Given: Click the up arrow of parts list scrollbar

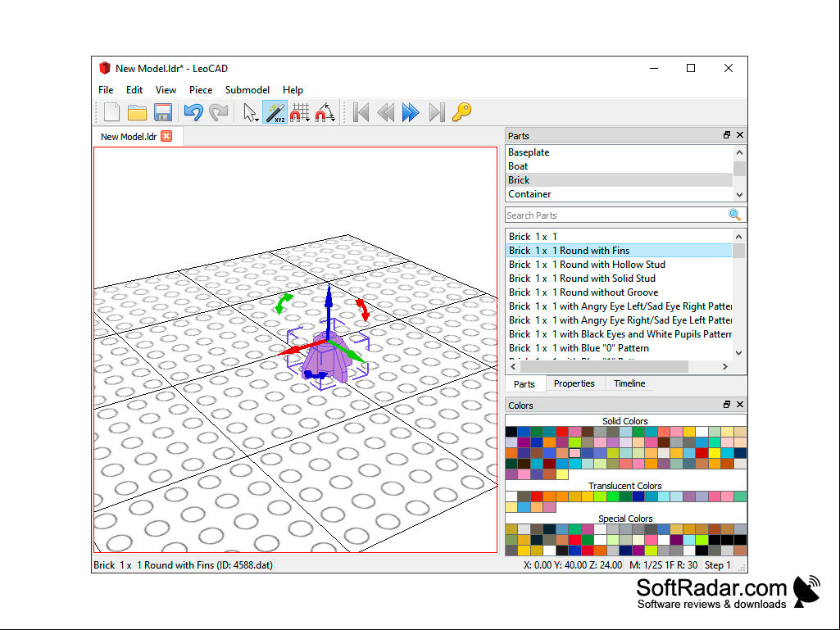Looking at the screenshot, I should (x=738, y=236).
